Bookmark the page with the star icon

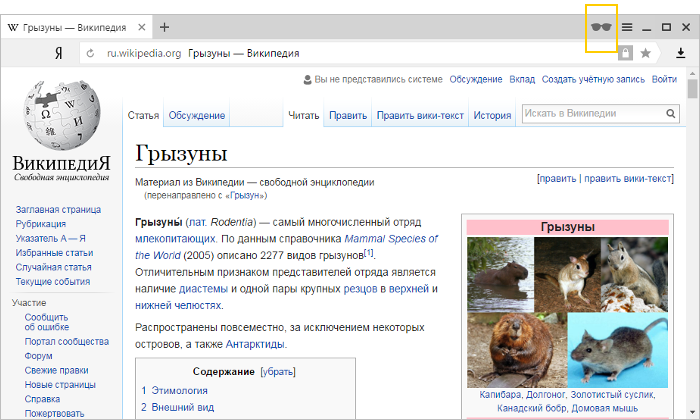click(646, 54)
